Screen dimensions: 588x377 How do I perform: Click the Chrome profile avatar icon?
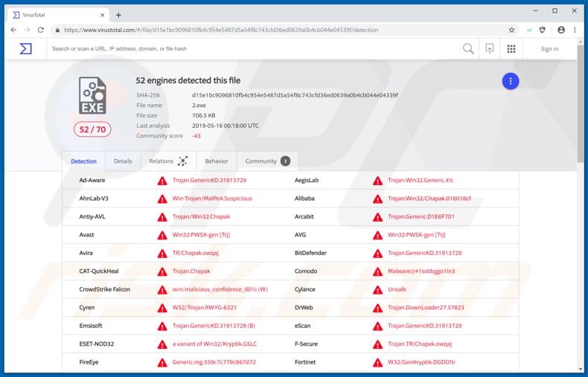(x=561, y=30)
